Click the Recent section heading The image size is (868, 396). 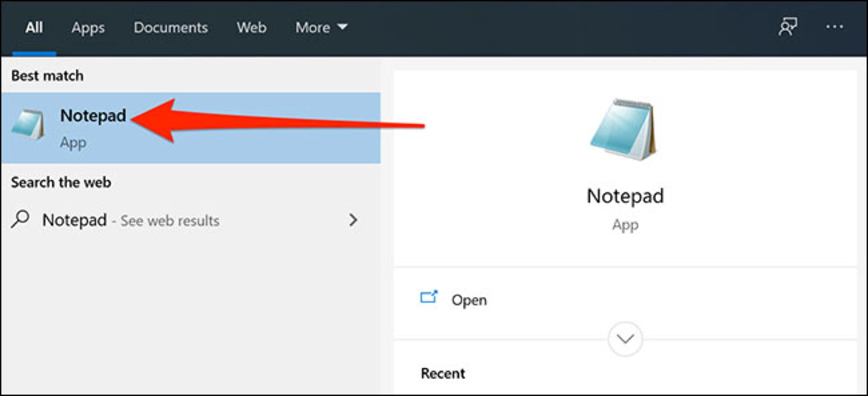(443, 373)
